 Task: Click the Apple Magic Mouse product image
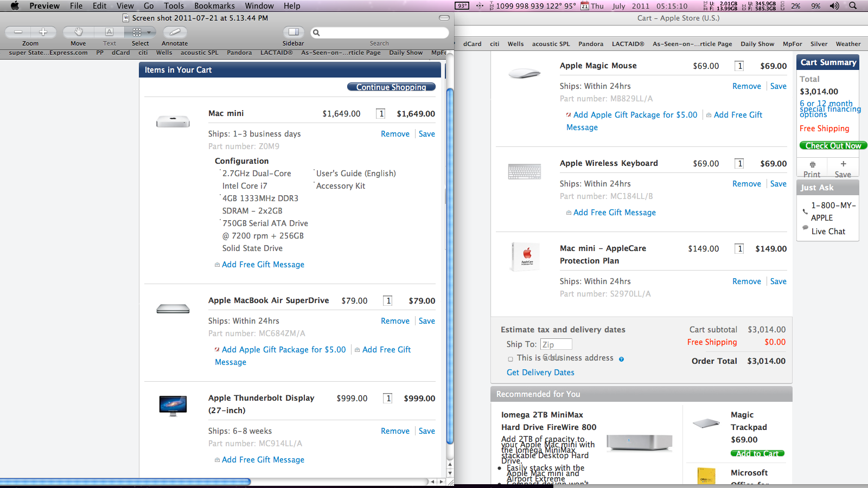coord(525,73)
